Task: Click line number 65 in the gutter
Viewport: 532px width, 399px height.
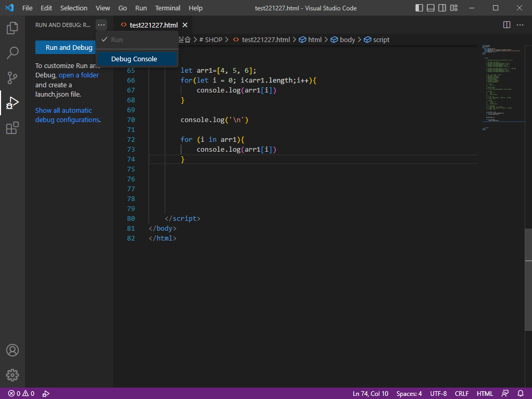Action: [130, 71]
